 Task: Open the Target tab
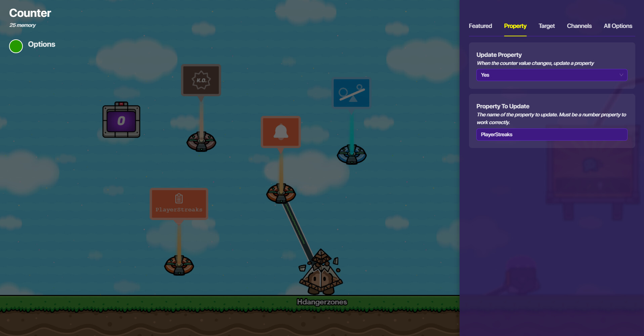point(546,26)
